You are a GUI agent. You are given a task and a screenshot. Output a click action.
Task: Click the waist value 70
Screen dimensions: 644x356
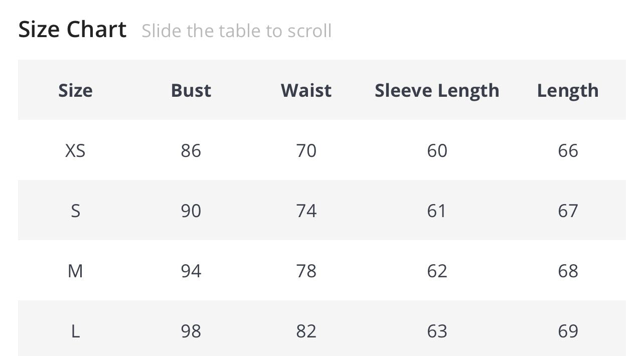pyautogui.click(x=306, y=150)
